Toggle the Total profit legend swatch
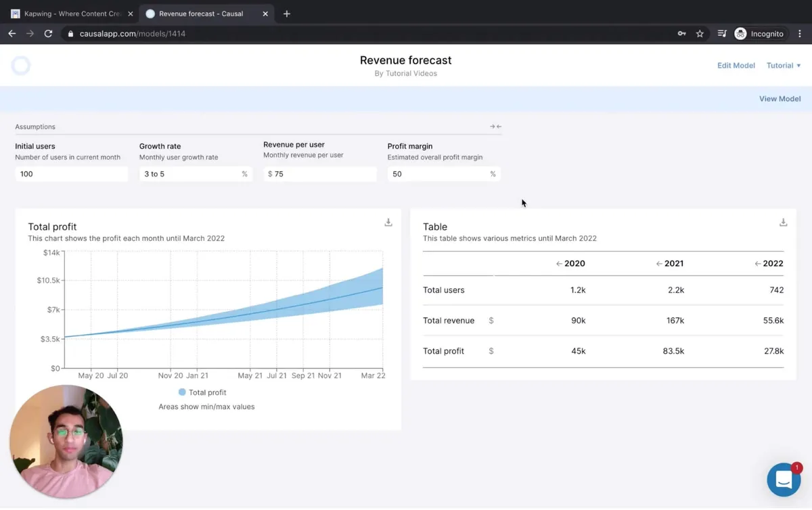Viewport: 812px width, 510px height. 182,392
